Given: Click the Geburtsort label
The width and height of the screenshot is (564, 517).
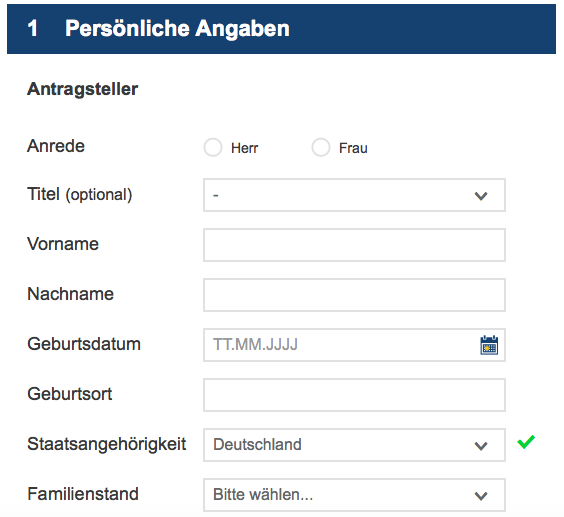Looking at the screenshot, I should (x=70, y=394).
